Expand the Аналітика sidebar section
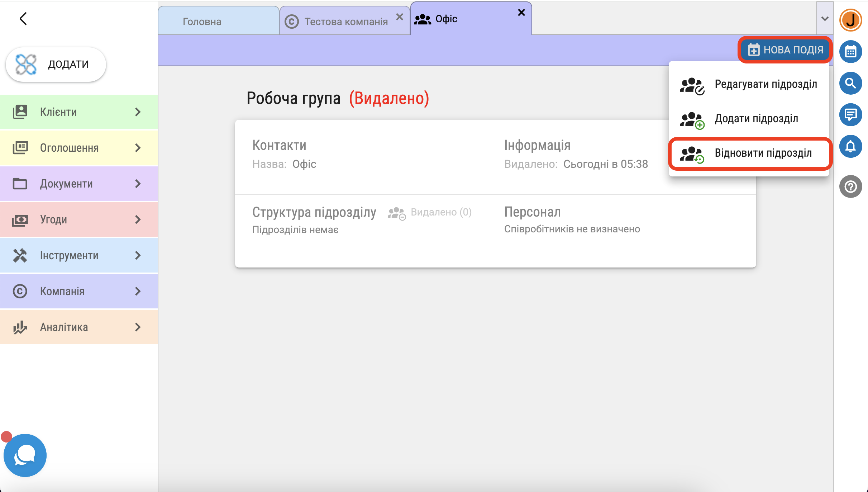 pyautogui.click(x=79, y=327)
